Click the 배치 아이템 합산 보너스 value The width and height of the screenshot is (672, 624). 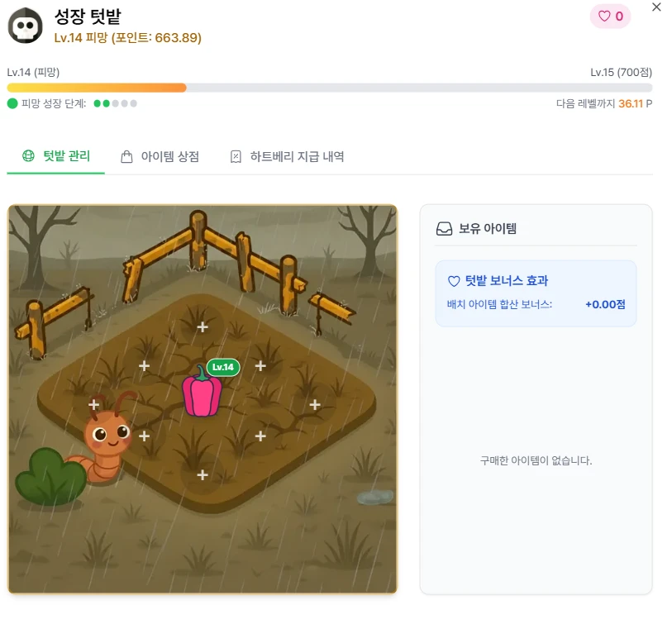click(605, 305)
